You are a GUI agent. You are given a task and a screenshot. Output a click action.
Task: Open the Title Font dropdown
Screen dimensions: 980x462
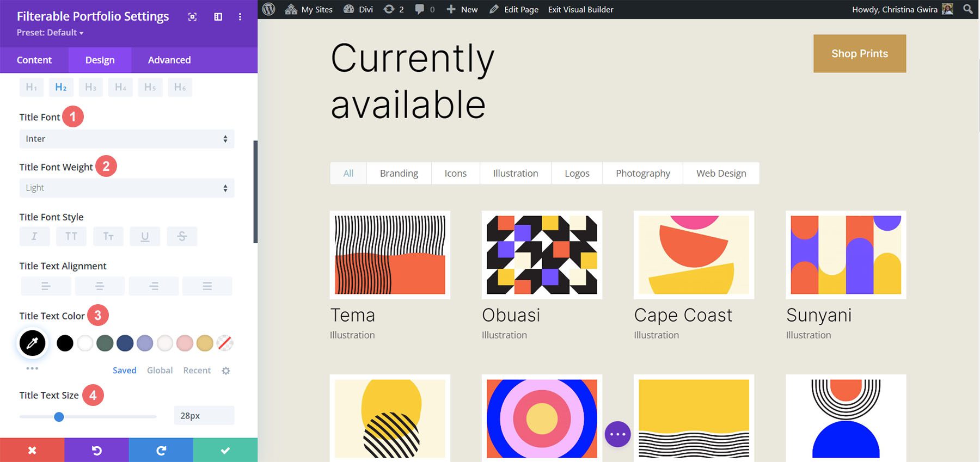coord(126,139)
